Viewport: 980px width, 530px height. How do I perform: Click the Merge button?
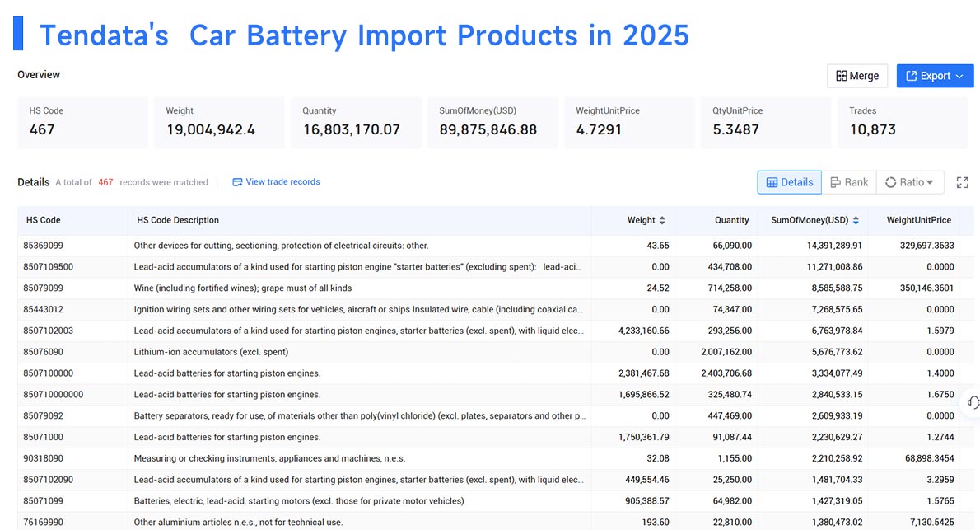[856, 76]
